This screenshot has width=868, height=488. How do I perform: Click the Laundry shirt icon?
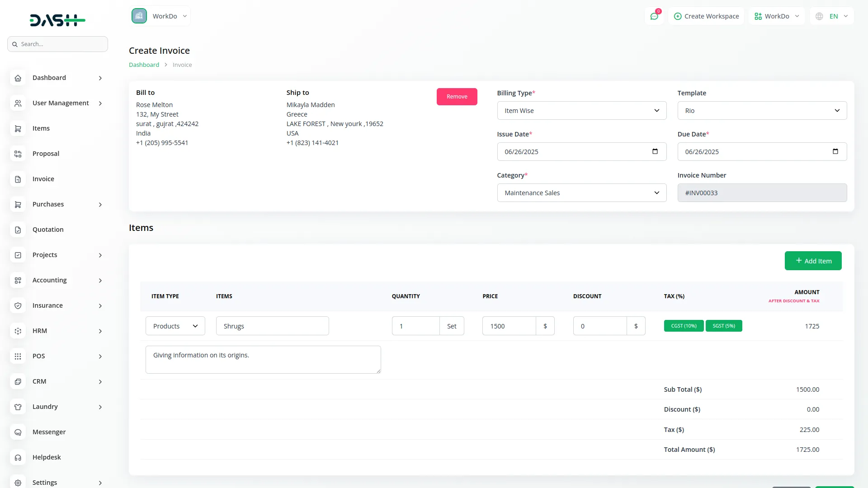pyautogui.click(x=18, y=407)
